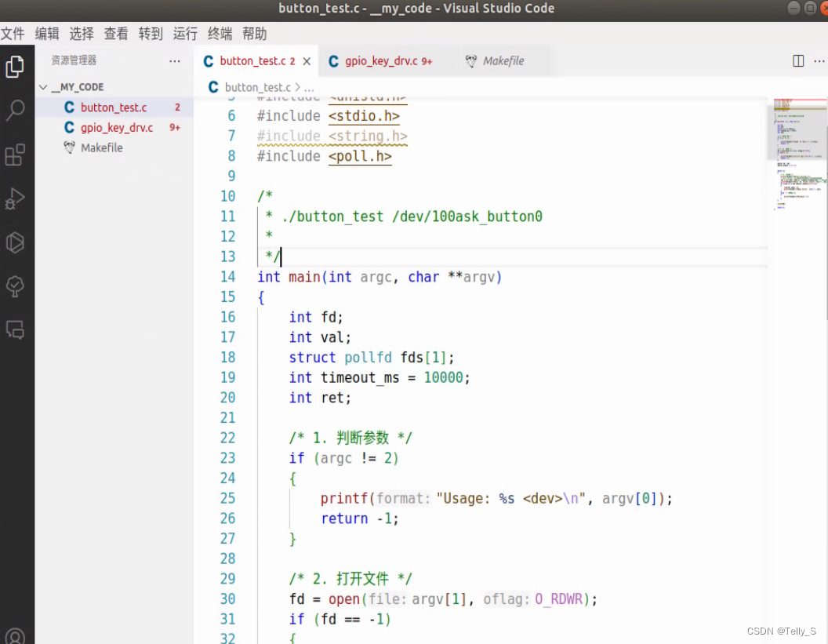Click the <string.h> include link

pos(368,136)
